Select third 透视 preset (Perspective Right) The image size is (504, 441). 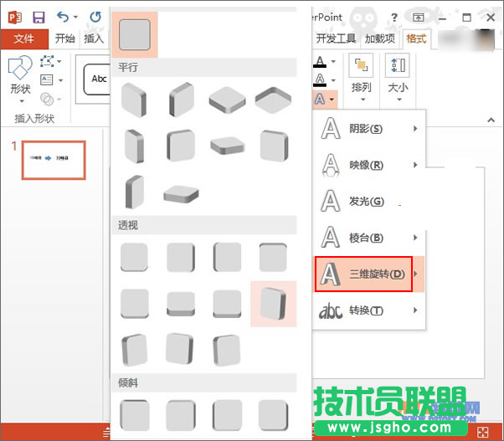point(227,257)
